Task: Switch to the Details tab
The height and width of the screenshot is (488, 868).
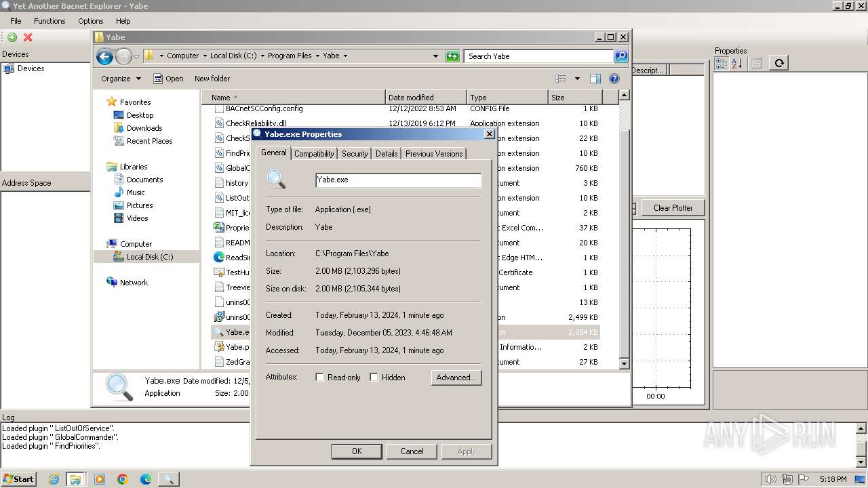Action: point(387,154)
